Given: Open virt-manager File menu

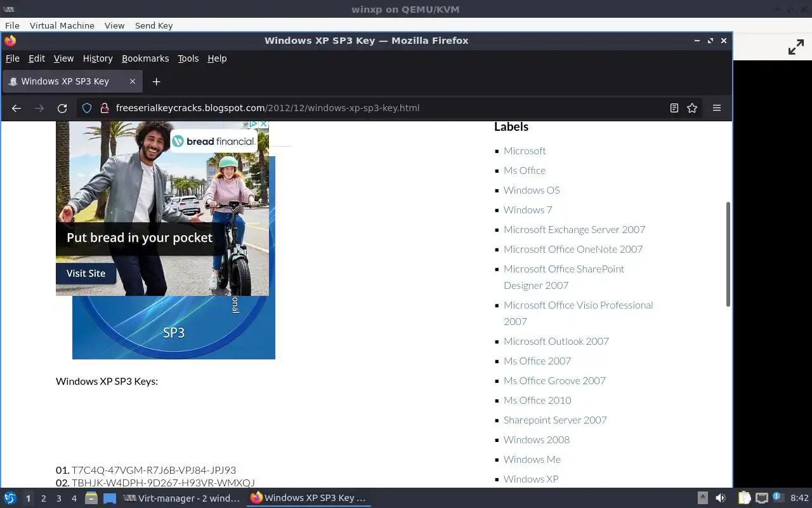Looking at the screenshot, I should (x=12, y=25).
